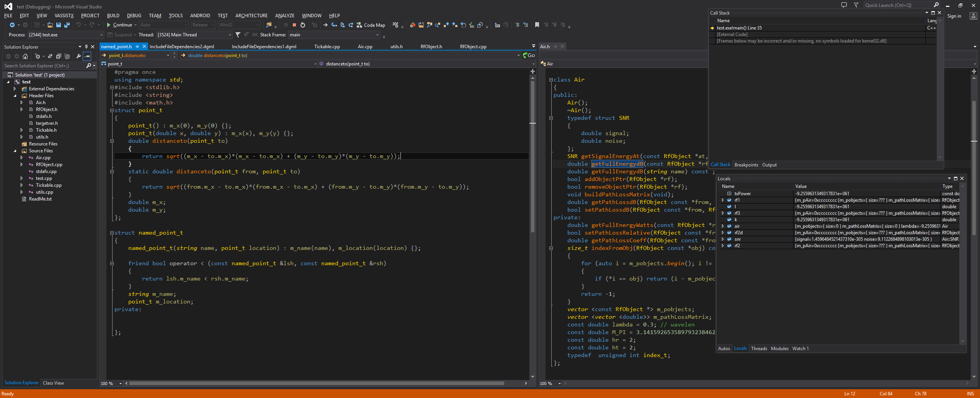Expand the snr variable in Locals
This screenshot has height=398, width=980.
pyautogui.click(x=723, y=239)
